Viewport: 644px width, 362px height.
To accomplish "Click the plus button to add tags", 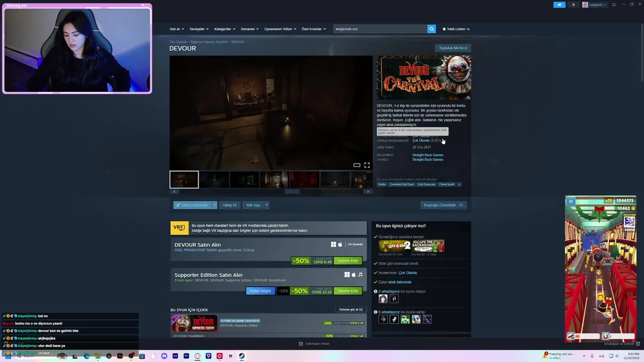I will click(459, 185).
